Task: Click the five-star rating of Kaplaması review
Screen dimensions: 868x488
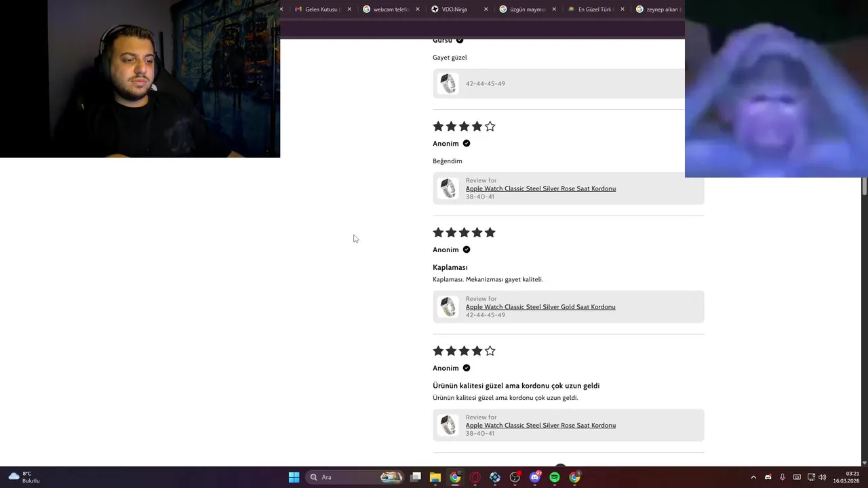Action: (x=464, y=232)
